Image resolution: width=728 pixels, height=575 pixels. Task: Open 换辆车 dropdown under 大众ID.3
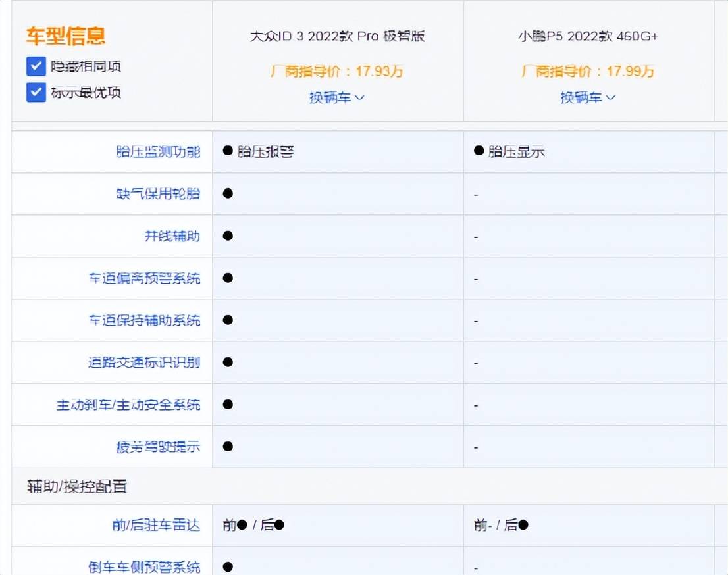[x=337, y=97]
